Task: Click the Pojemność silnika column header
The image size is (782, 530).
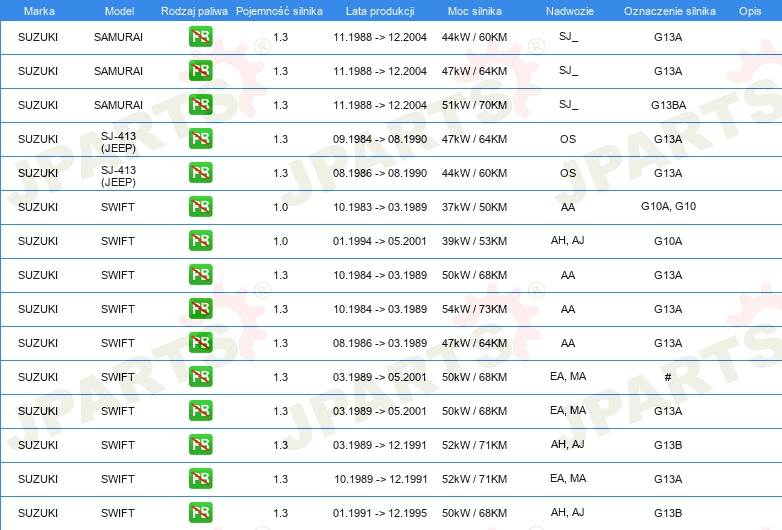Action: tap(279, 11)
